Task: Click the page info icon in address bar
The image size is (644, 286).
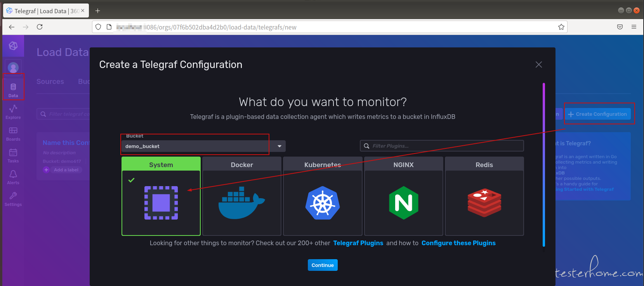Action: tap(109, 27)
